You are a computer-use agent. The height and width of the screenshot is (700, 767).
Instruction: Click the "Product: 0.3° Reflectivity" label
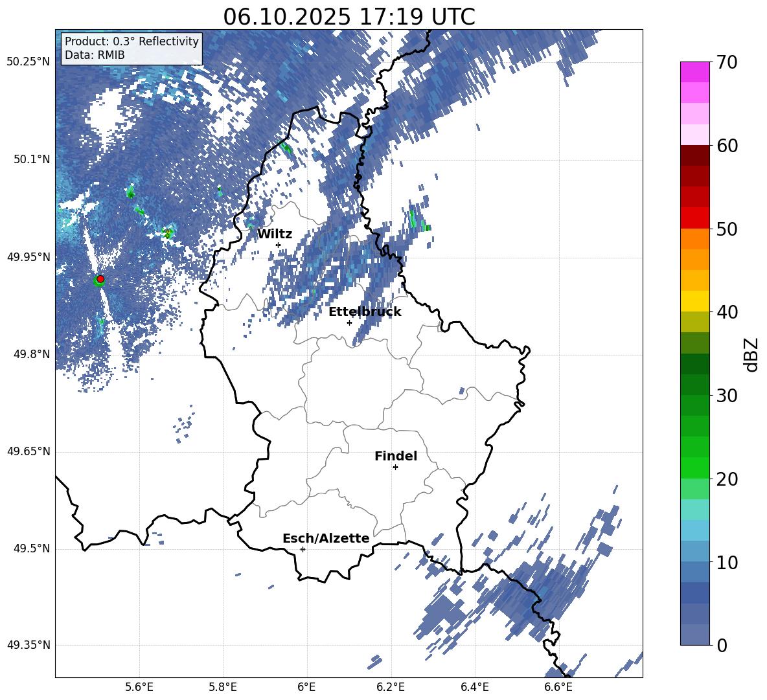coord(132,41)
